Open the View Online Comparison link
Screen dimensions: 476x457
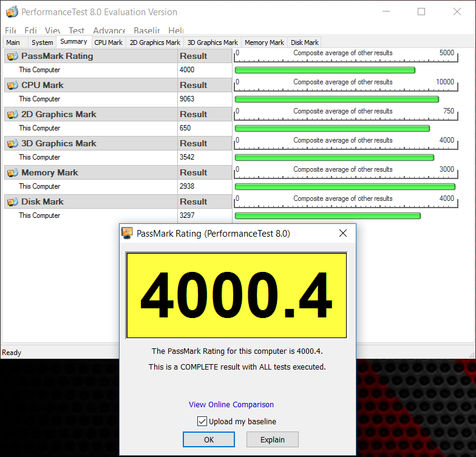pos(231,405)
